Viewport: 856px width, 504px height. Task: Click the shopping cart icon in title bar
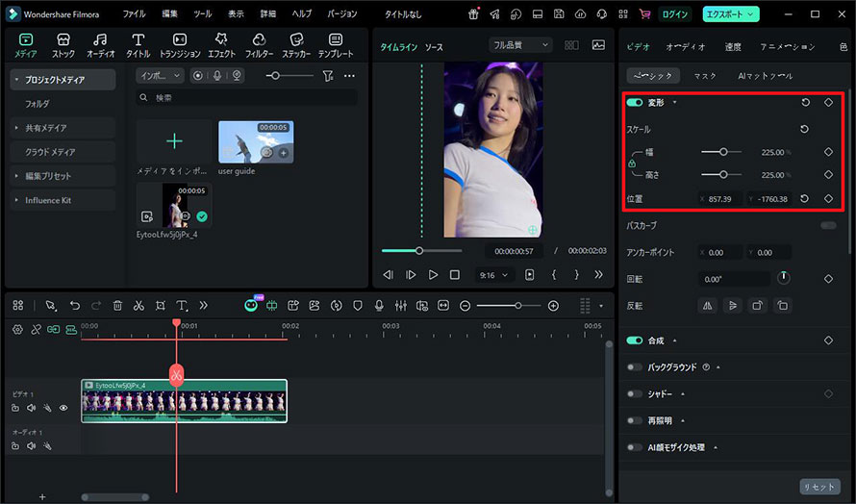point(644,14)
